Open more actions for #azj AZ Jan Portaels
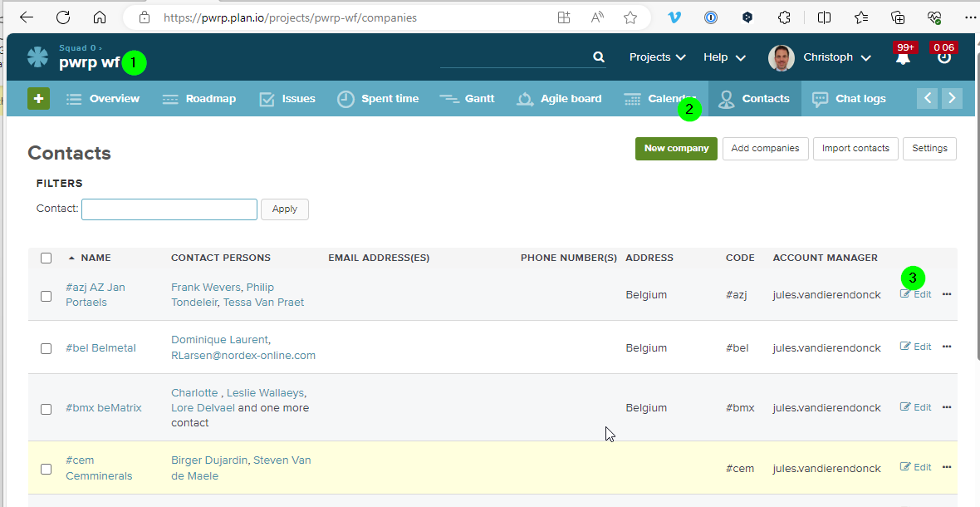 click(x=947, y=294)
